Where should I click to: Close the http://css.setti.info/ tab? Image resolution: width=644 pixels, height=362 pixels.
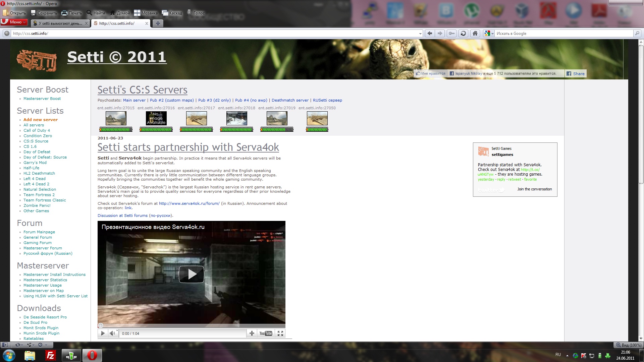(147, 23)
